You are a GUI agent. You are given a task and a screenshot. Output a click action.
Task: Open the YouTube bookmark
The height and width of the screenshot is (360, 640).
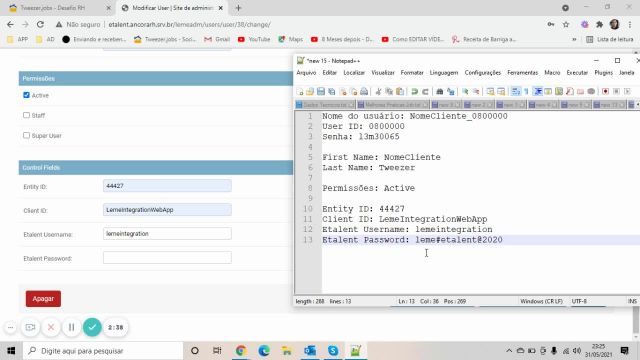(x=254, y=40)
